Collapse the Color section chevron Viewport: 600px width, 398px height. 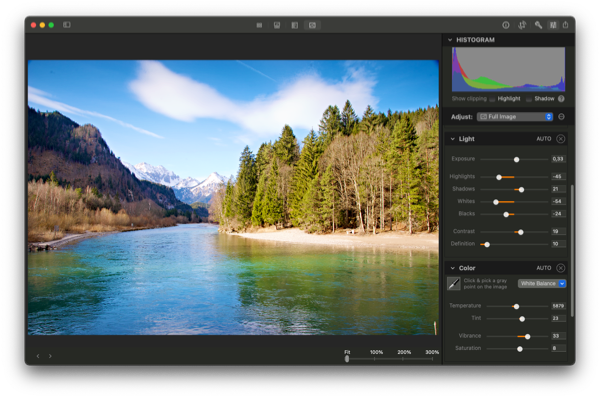click(452, 268)
